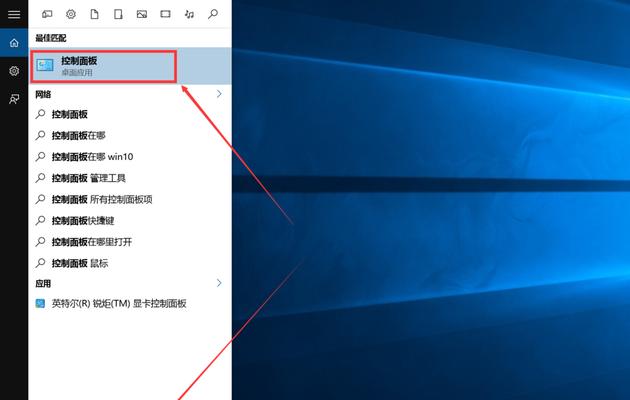630x400 pixels.
Task: Filter search results by Apps icon
Action: (47, 14)
